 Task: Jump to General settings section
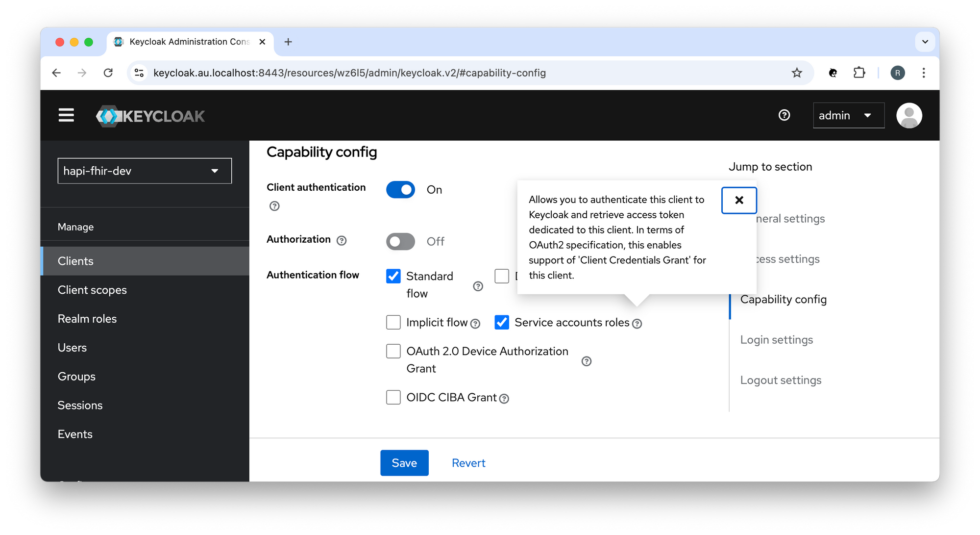coord(790,219)
